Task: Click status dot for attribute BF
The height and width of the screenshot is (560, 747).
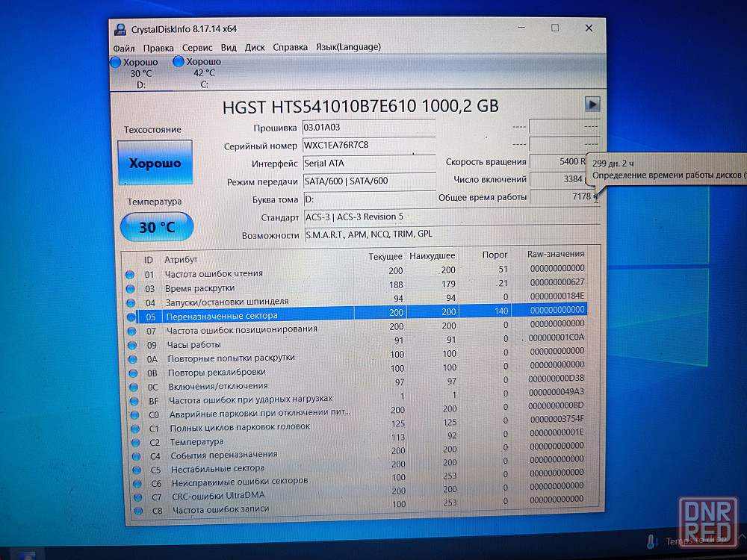Action: (134, 402)
